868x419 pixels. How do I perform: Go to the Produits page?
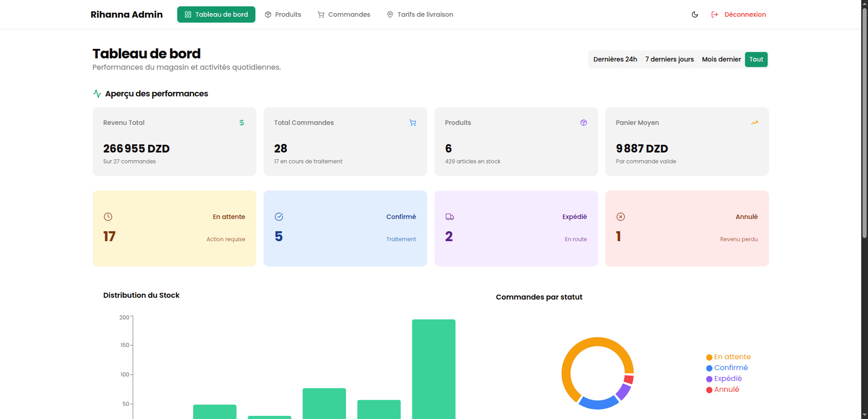coord(283,14)
